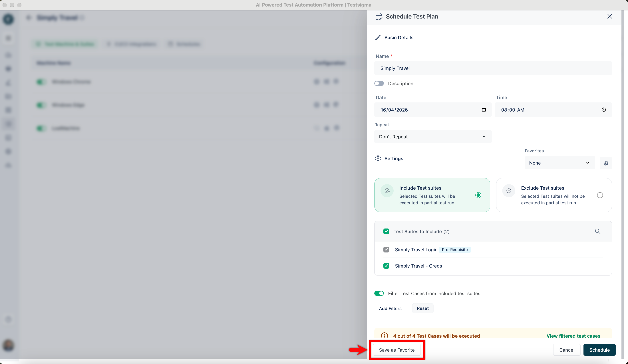This screenshot has height=364, width=628.
Task: Click the clock icon in Time field
Action: tap(604, 110)
